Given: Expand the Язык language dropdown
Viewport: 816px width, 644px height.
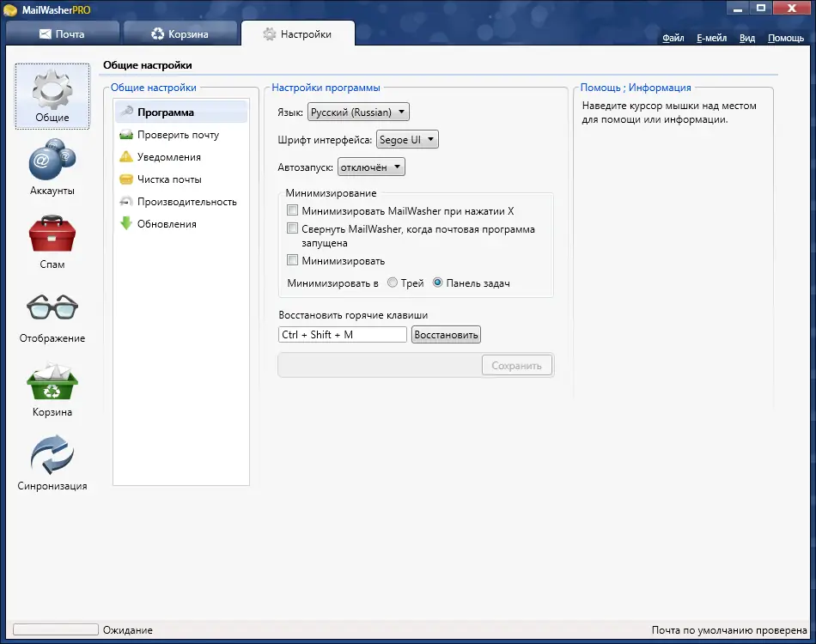Looking at the screenshot, I should (358, 112).
